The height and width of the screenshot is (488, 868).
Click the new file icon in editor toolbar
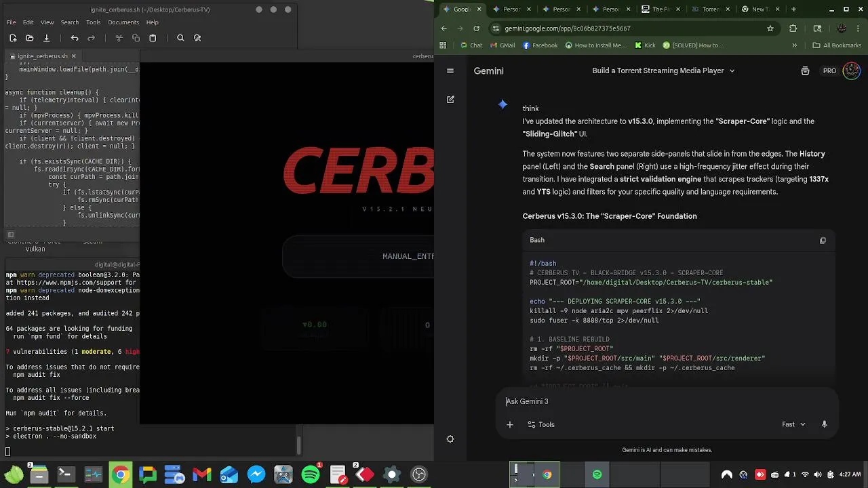(13, 38)
